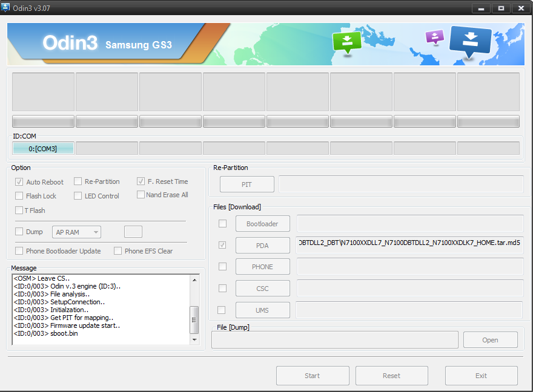Click 'SetupConnection..' log line
The width and height of the screenshot is (533, 392).
[59, 302]
